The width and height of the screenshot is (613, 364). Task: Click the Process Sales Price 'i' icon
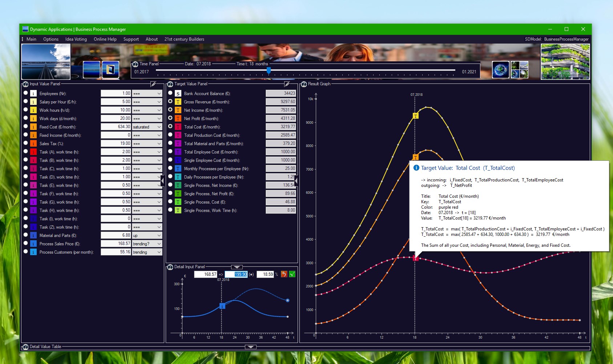click(x=33, y=244)
